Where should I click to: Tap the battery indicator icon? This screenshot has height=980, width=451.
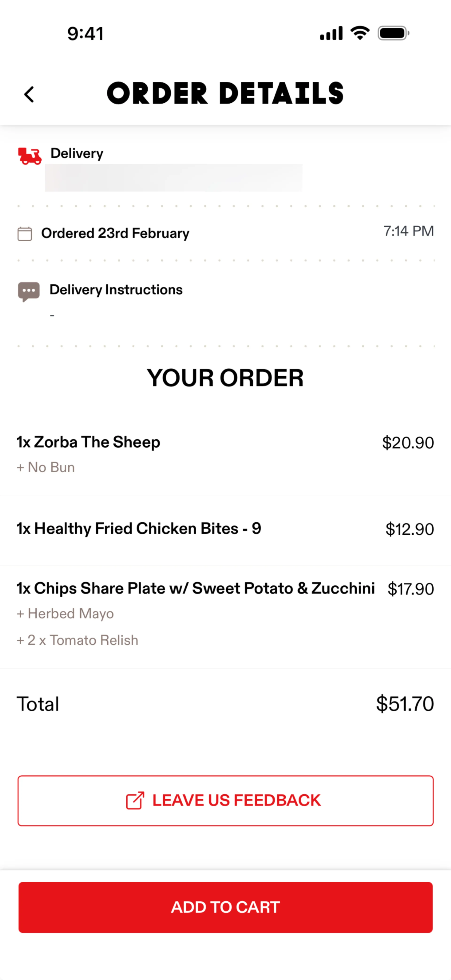coord(393,33)
